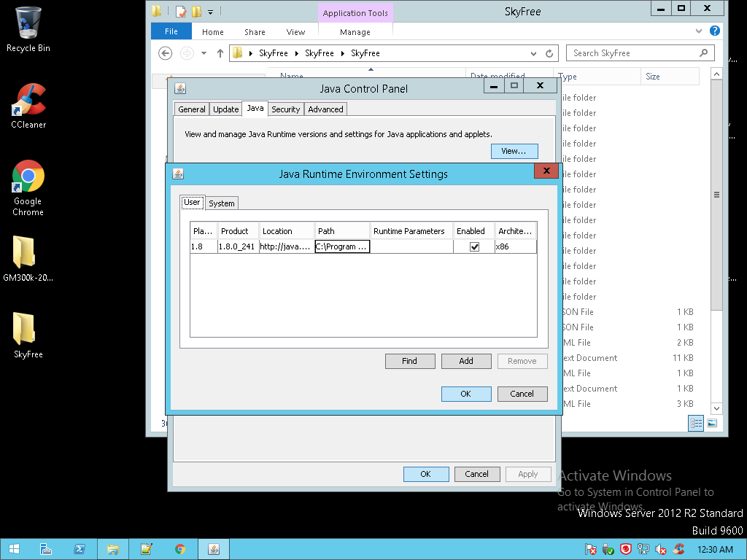This screenshot has height=560, width=747.
Task: Click the network tray icon
Action: 643,550
